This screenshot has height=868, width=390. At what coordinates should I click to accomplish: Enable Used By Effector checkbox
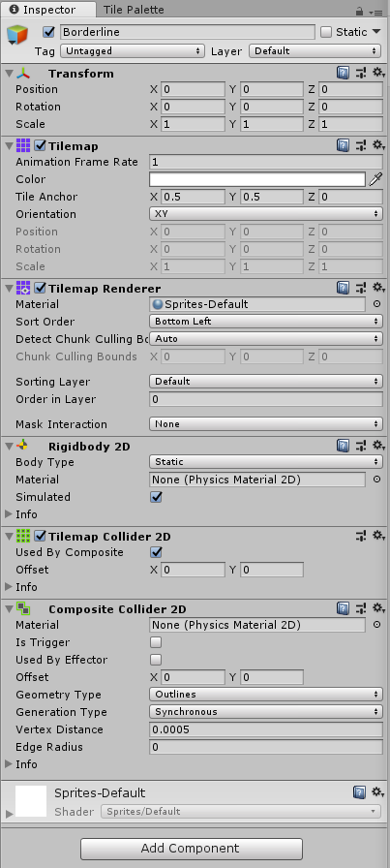156,660
